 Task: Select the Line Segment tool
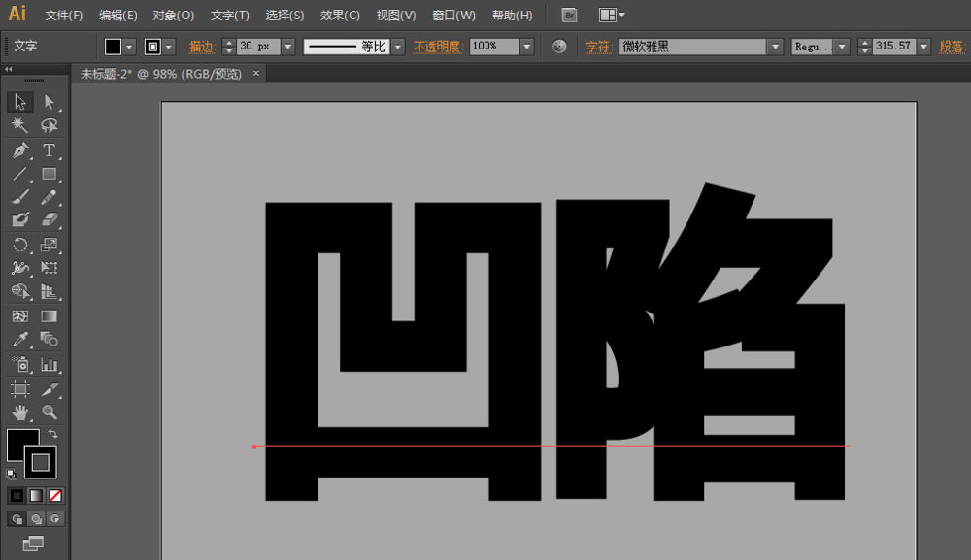click(x=19, y=174)
